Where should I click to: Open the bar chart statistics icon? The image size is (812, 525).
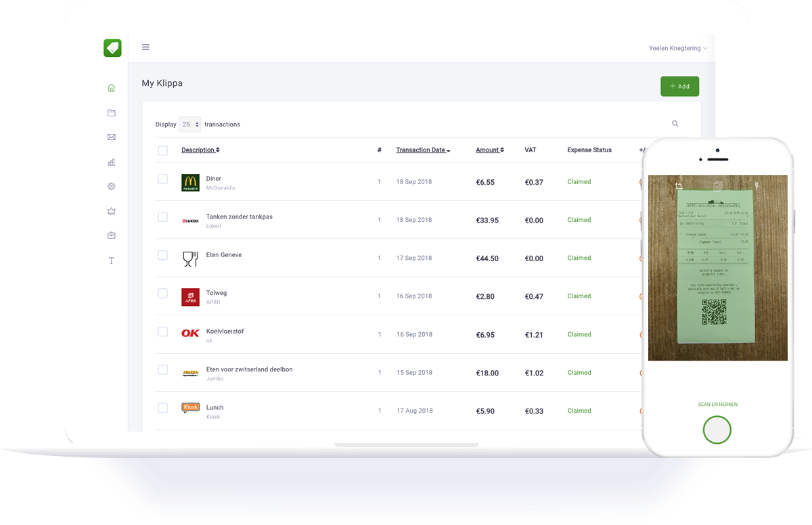pos(112,162)
